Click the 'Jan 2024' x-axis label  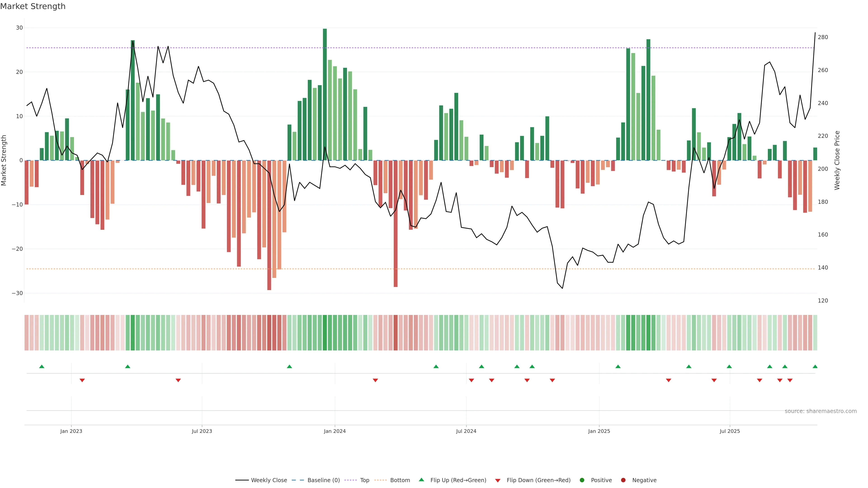tap(335, 431)
